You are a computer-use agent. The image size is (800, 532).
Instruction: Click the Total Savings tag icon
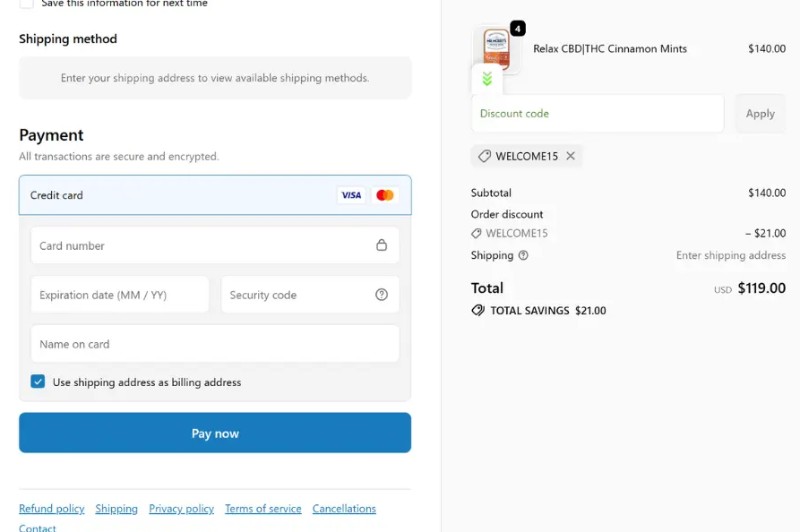tap(478, 310)
